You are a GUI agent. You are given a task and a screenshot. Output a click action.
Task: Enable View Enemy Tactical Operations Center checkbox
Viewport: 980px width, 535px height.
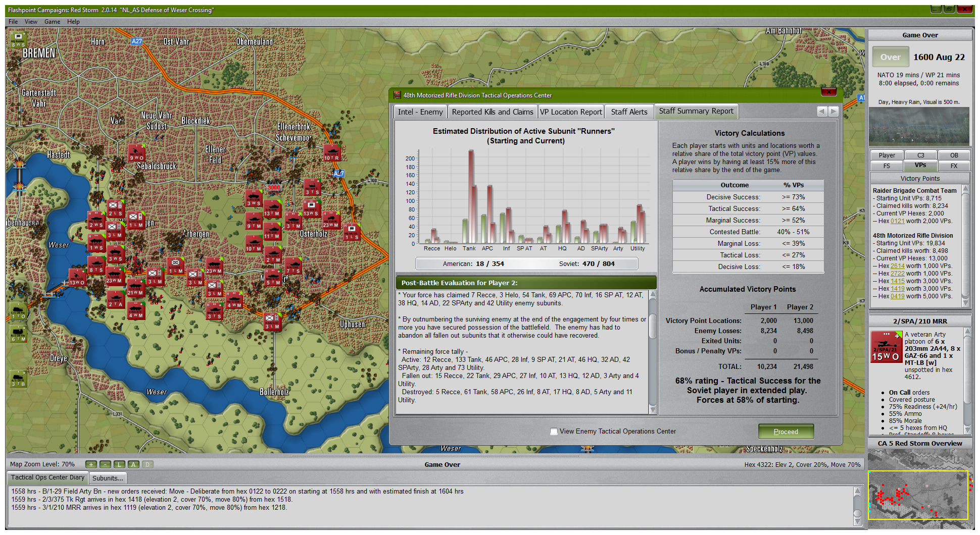pyautogui.click(x=554, y=432)
